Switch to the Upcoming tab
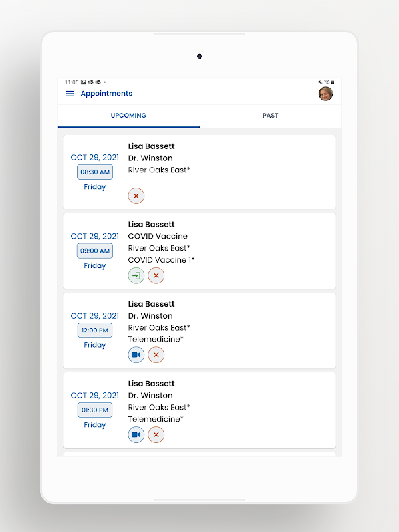This screenshot has width=399, height=532. [x=128, y=116]
